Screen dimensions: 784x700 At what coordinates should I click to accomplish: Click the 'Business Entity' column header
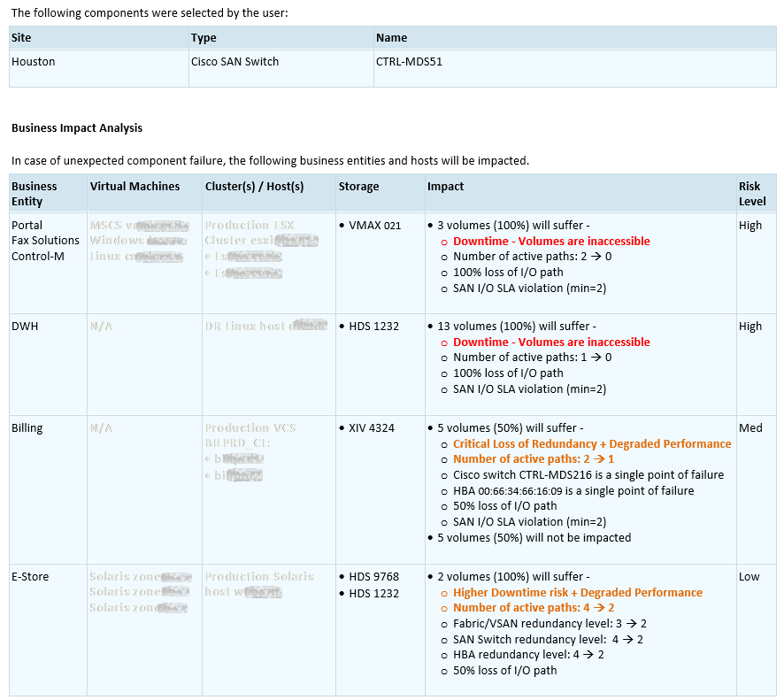tap(35, 194)
